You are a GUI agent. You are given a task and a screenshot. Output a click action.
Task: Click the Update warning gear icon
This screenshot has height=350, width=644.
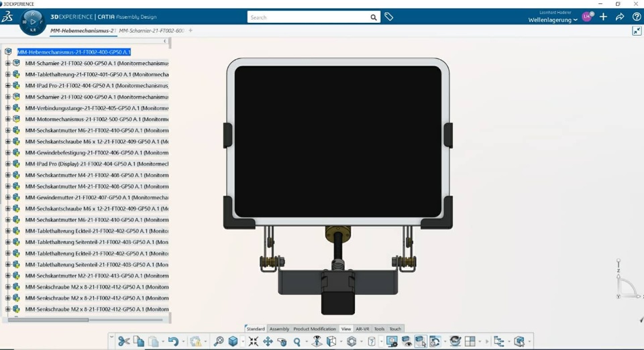[196, 341]
